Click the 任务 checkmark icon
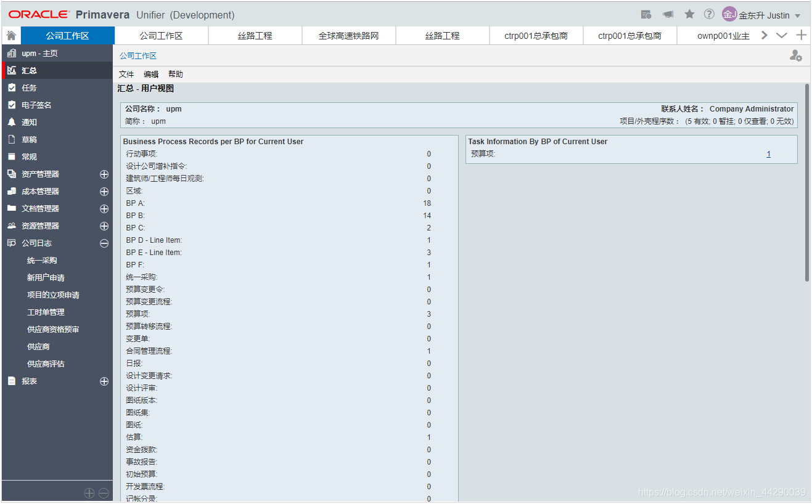This screenshot has height=504, width=812. (12, 88)
